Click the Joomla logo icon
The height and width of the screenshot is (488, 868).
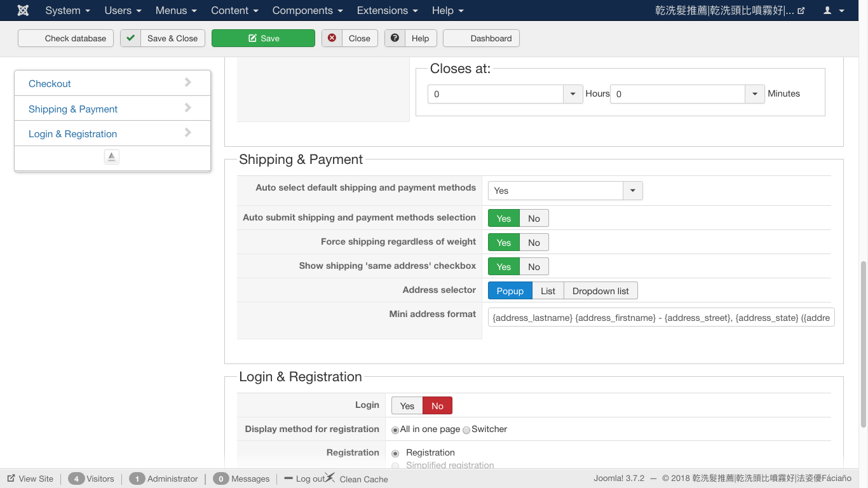tap(23, 11)
